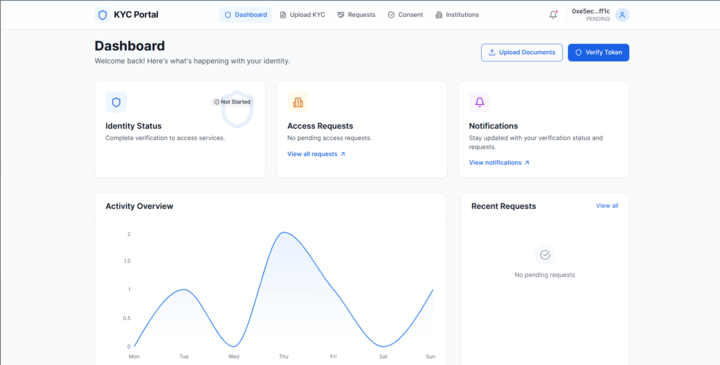Click the No pending requests message
The image size is (720, 365).
point(545,275)
